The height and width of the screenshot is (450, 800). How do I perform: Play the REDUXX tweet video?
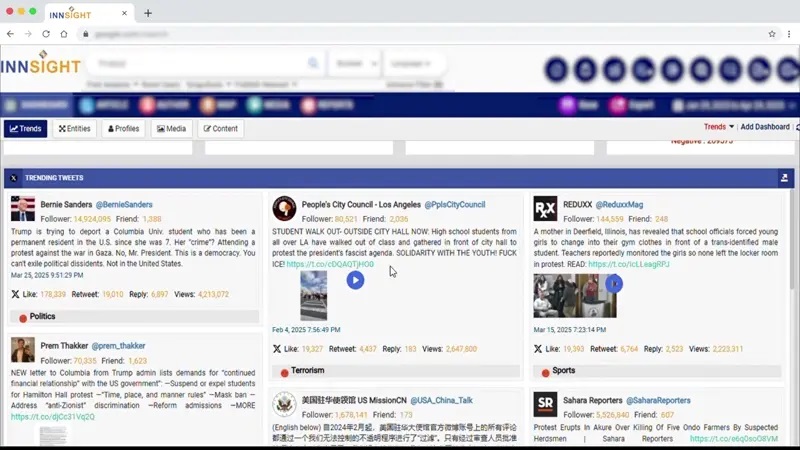point(614,284)
